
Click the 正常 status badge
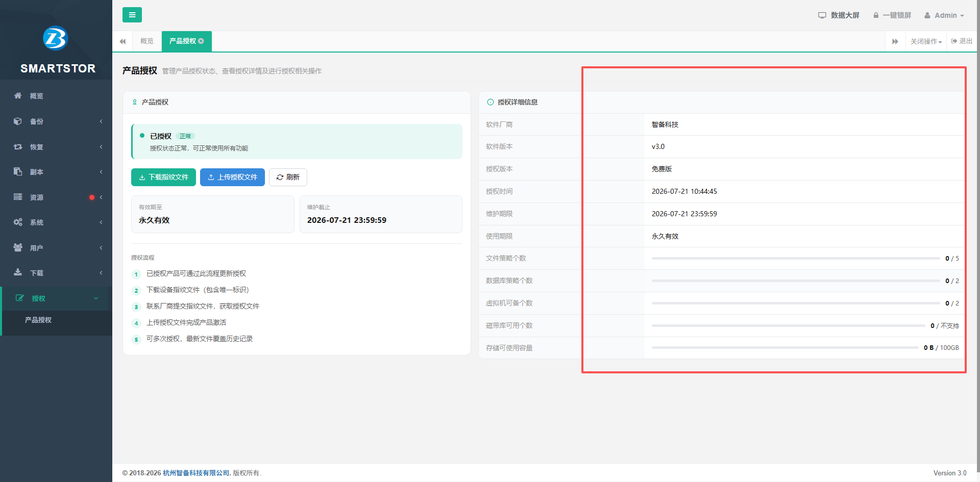coord(185,136)
